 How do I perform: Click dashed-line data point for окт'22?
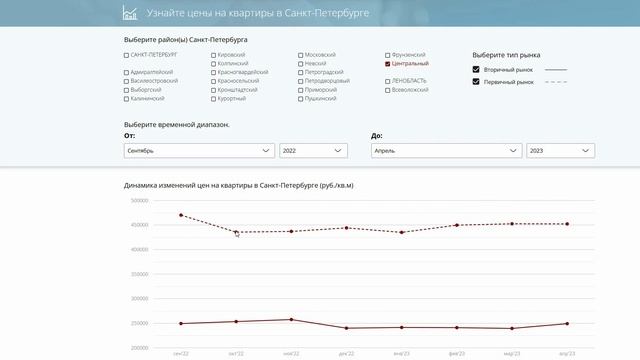coord(236,232)
